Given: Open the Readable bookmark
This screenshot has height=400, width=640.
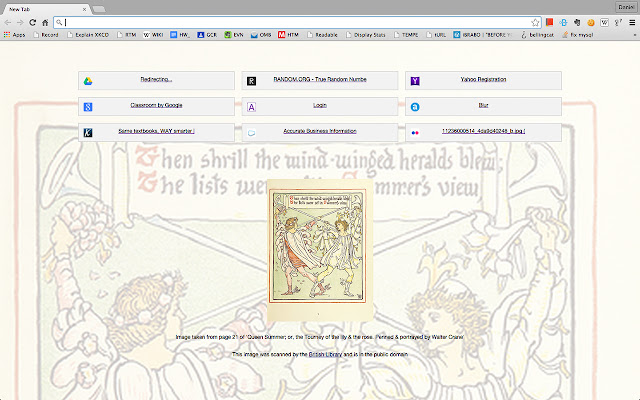Looking at the screenshot, I should [322, 35].
